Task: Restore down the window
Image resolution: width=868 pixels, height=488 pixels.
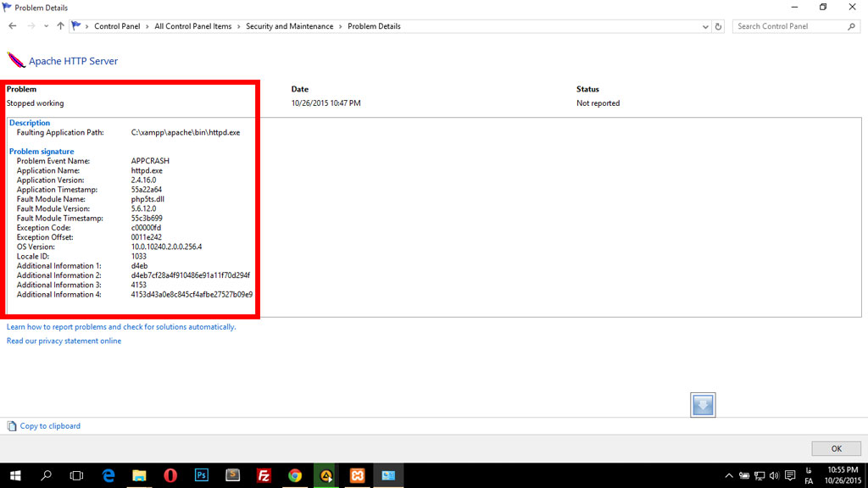Action: point(823,7)
